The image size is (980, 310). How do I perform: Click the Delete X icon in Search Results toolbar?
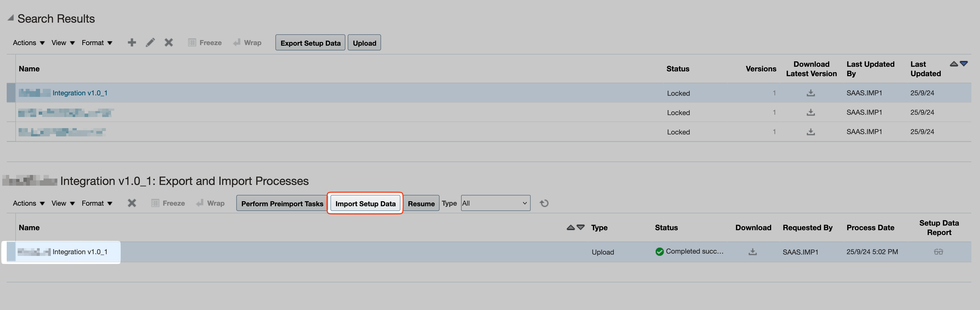pos(169,43)
